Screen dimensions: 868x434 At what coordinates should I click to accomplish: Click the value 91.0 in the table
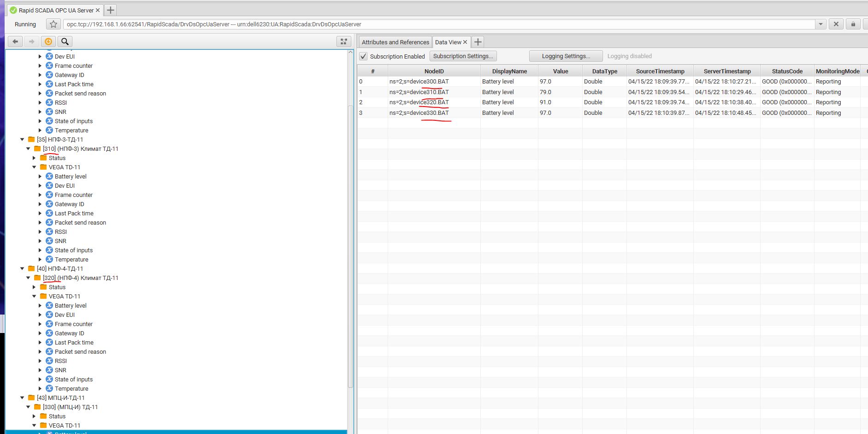[x=545, y=102]
